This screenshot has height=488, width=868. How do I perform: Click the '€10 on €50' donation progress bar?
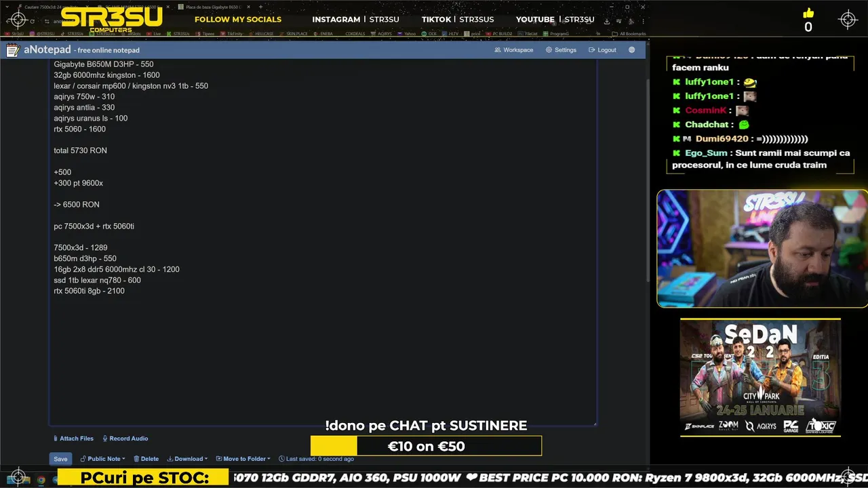tap(426, 446)
